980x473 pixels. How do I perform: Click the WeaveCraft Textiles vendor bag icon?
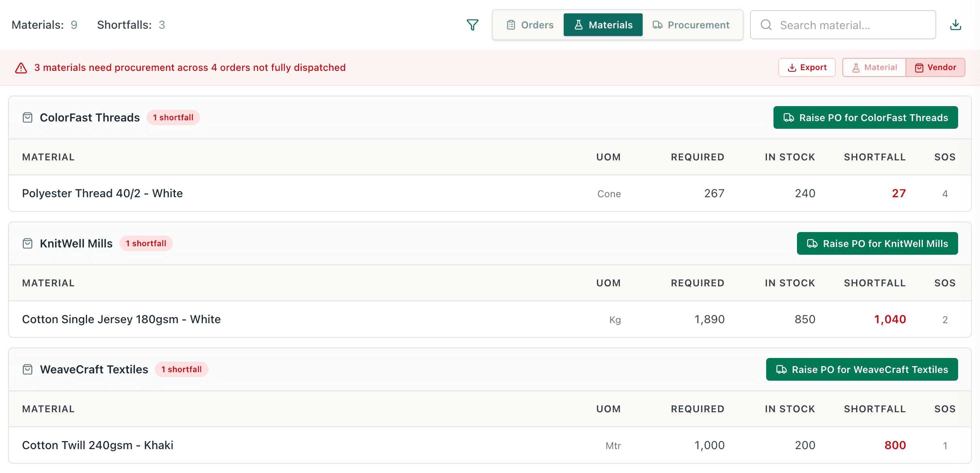pyautogui.click(x=28, y=370)
